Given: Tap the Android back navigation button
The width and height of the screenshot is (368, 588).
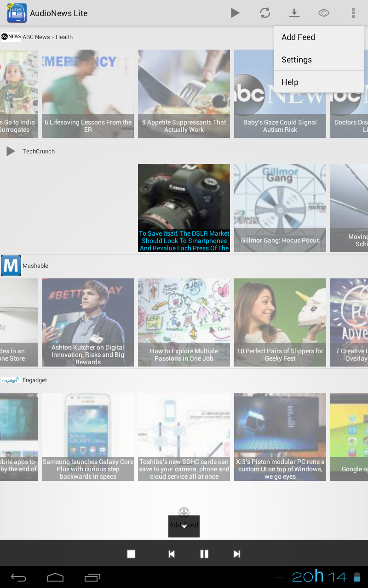Looking at the screenshot, I should (x=18, y=577).
